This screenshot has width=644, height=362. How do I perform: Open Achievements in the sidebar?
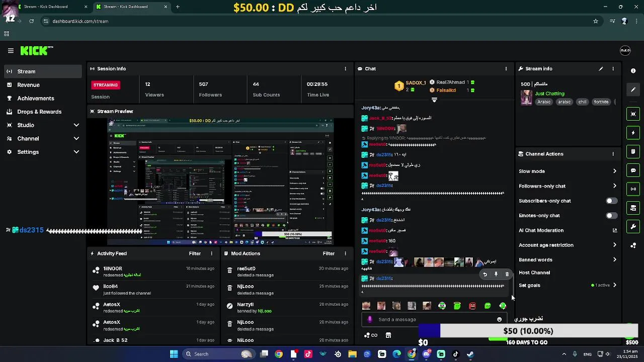point(43,99)
